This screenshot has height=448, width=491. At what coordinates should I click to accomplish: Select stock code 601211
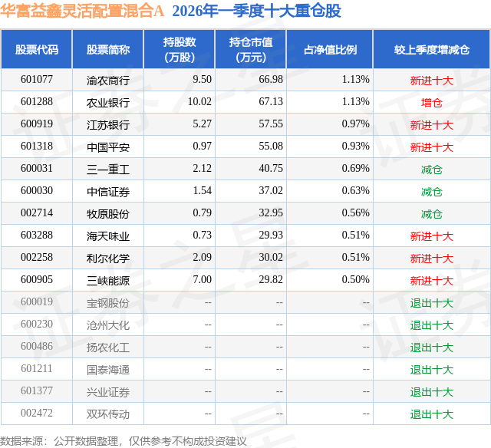tap(37, 368)
